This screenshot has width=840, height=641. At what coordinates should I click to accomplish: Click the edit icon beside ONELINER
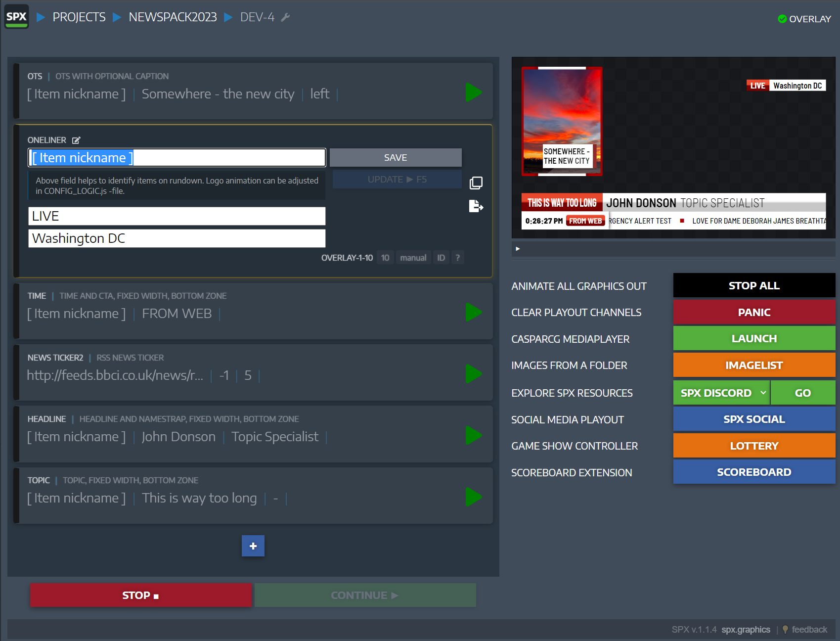pyautogui.click(x=76, y=140)
